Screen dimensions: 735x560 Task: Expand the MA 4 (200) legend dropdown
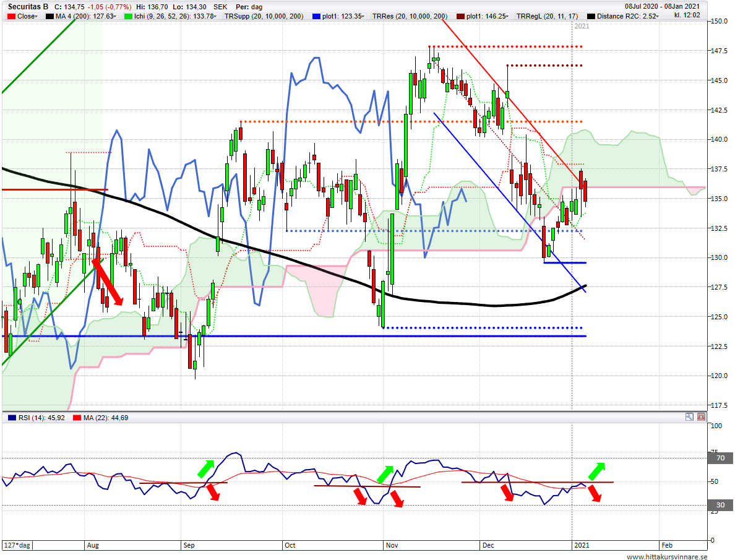click(x=115, y=17)
